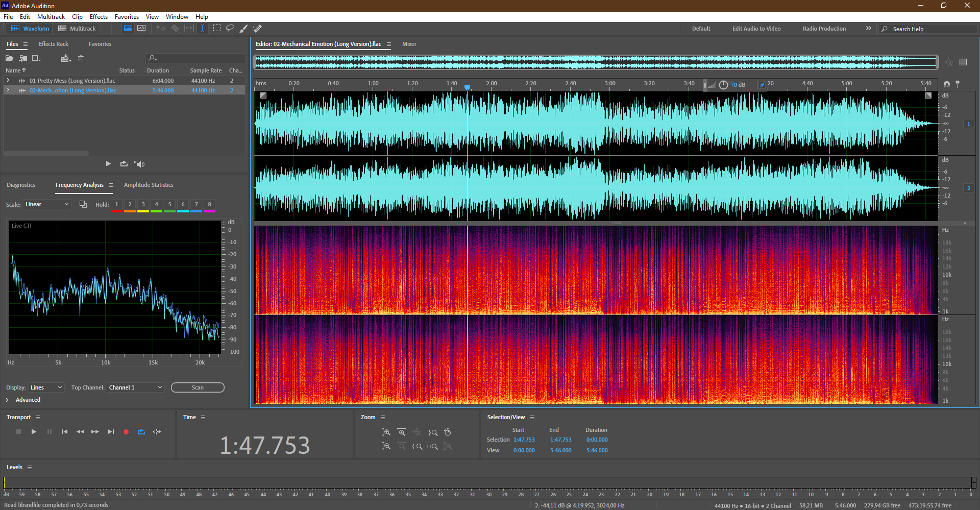Switch to Multitrack view
The height and width of the screenshot is (510, 980).
pyautogui.click(x=77, y=29)
